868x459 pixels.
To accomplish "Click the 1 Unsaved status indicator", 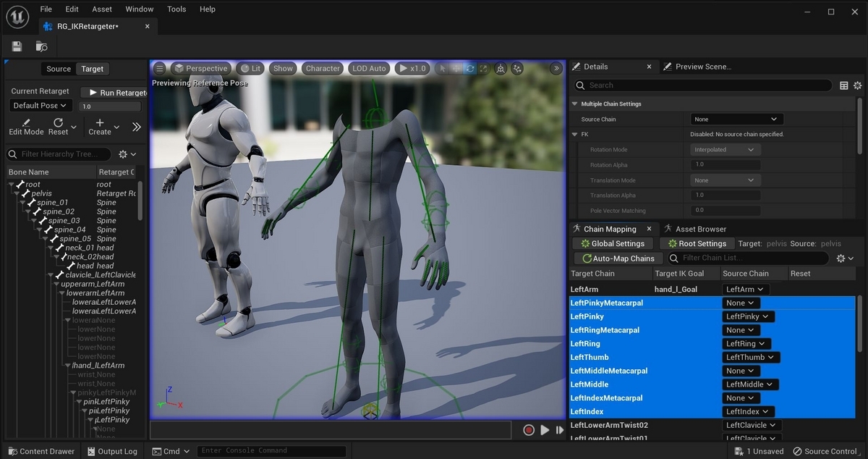I will 759,451.
